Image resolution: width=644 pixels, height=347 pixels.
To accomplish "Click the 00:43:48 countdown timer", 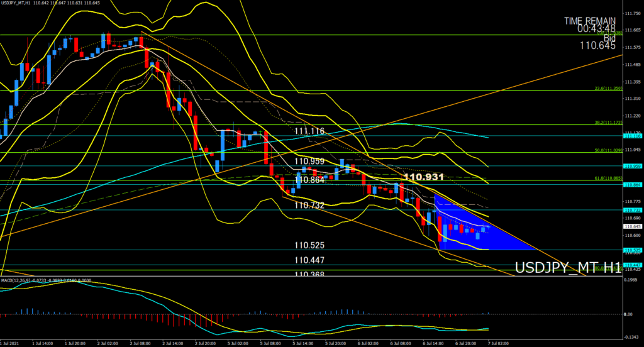I will click(596, 29).
